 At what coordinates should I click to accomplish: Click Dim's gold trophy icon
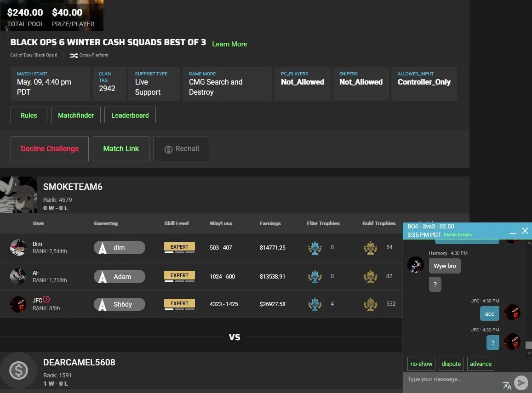[x=371, y=248]
